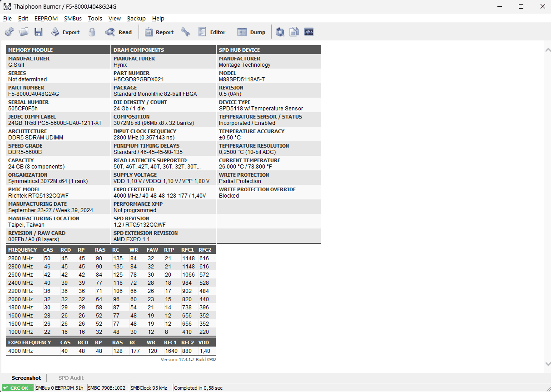The image size is (551, 392).
Task: Click the open folder toolbar icon
Action: coord(24,32)
